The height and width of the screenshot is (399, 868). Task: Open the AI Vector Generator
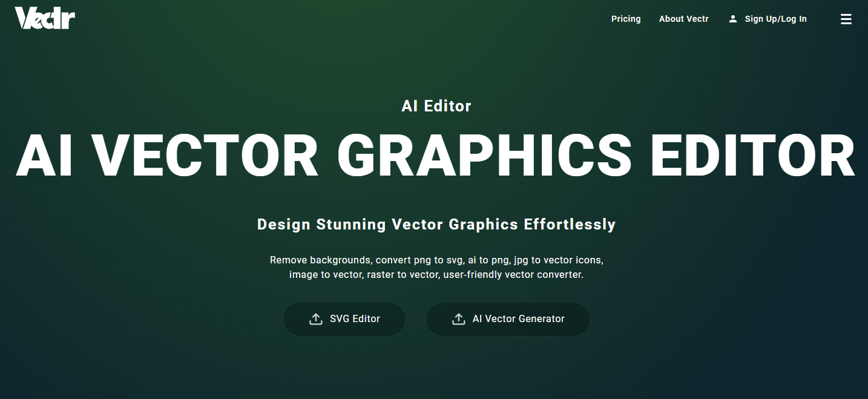point(508,319)
